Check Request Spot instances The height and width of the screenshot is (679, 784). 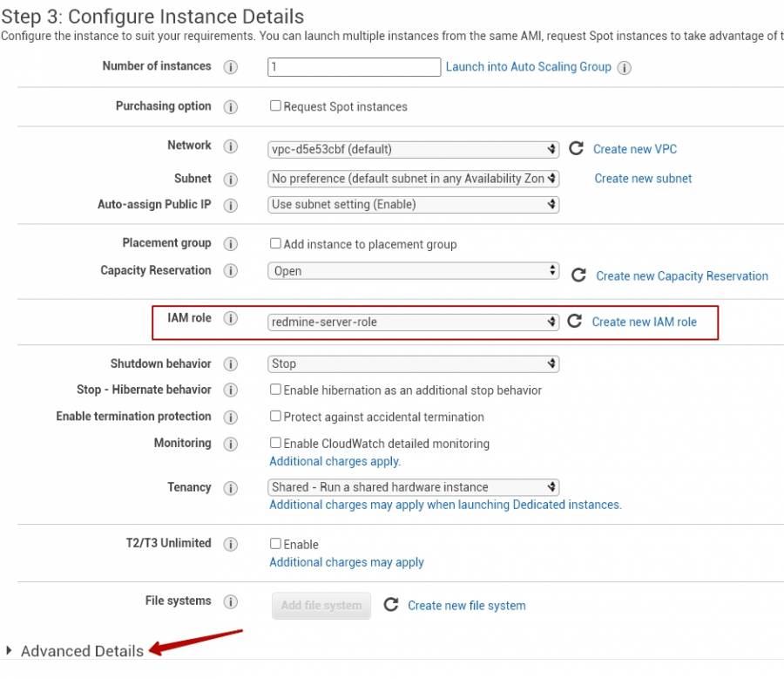tap(274, 106)
